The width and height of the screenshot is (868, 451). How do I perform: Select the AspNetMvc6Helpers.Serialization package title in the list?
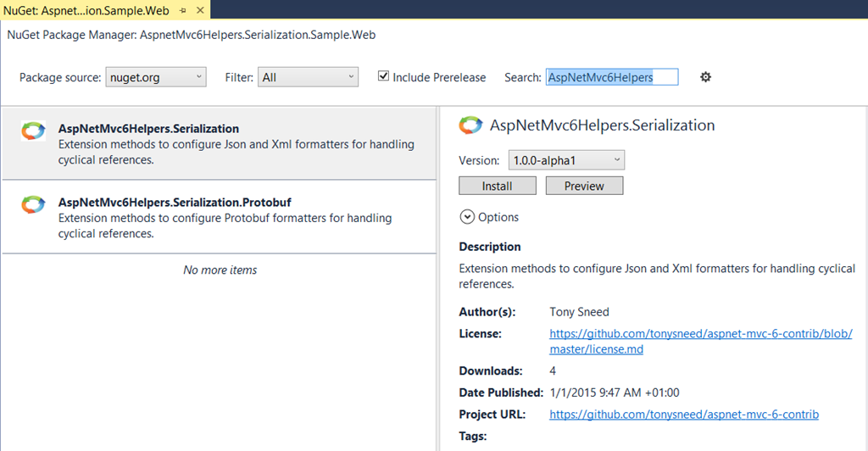click(148, 129)
